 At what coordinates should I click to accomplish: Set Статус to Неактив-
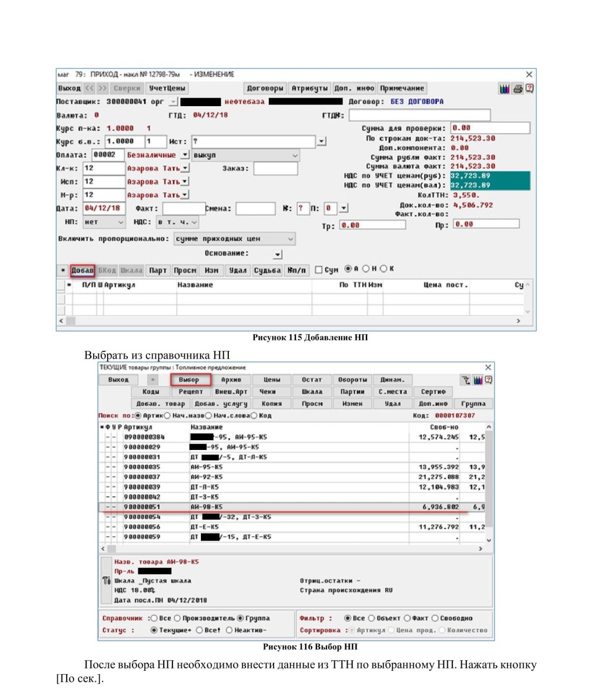point(229,630)
